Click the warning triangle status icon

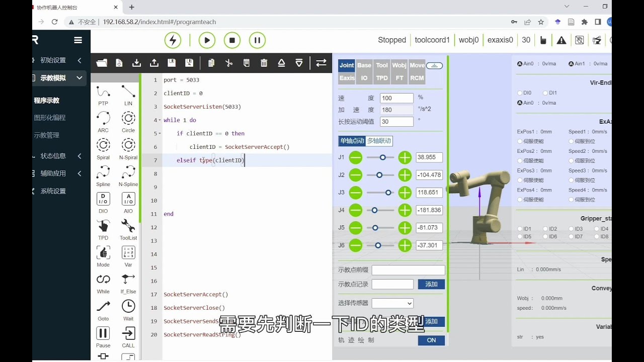click(x=561, y=40)
